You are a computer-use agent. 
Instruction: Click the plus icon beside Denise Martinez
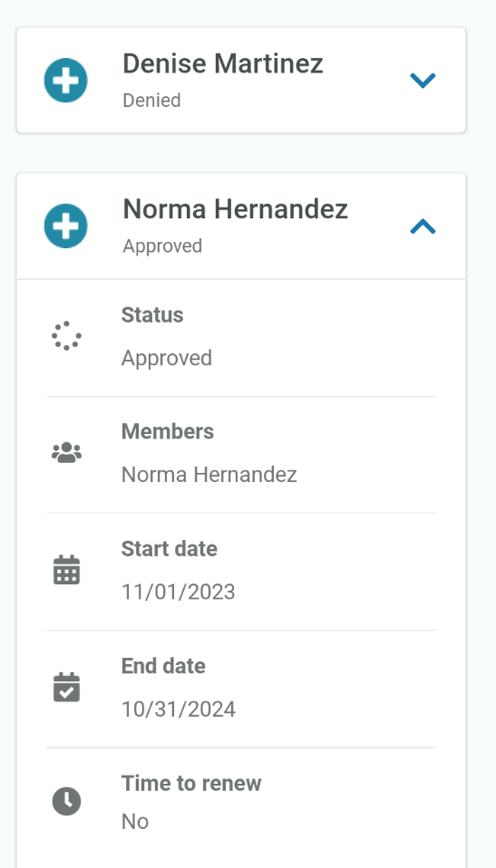click(x=66, y=81)
